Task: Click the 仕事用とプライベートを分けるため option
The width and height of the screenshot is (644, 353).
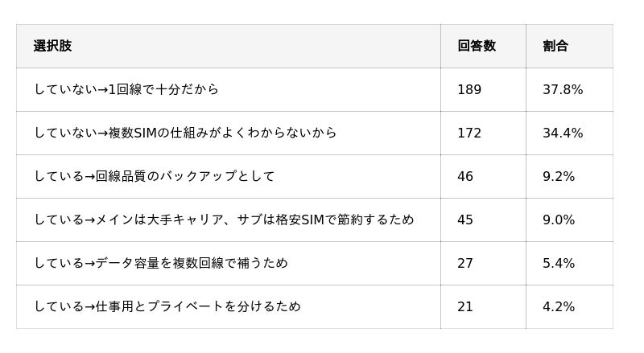Action: [167, 306]
